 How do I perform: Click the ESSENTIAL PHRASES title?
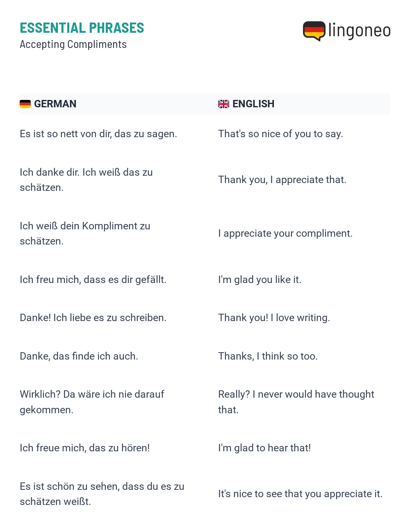[x=82, y=28]
